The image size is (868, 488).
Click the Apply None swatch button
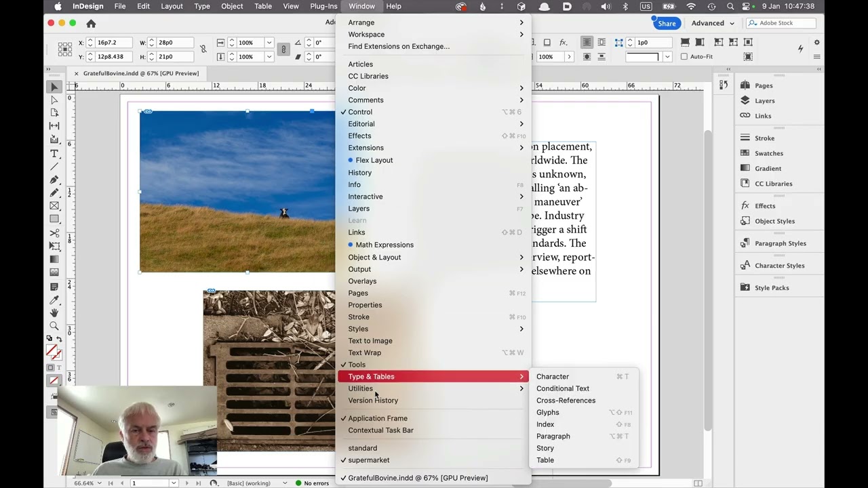click(54, 381)
